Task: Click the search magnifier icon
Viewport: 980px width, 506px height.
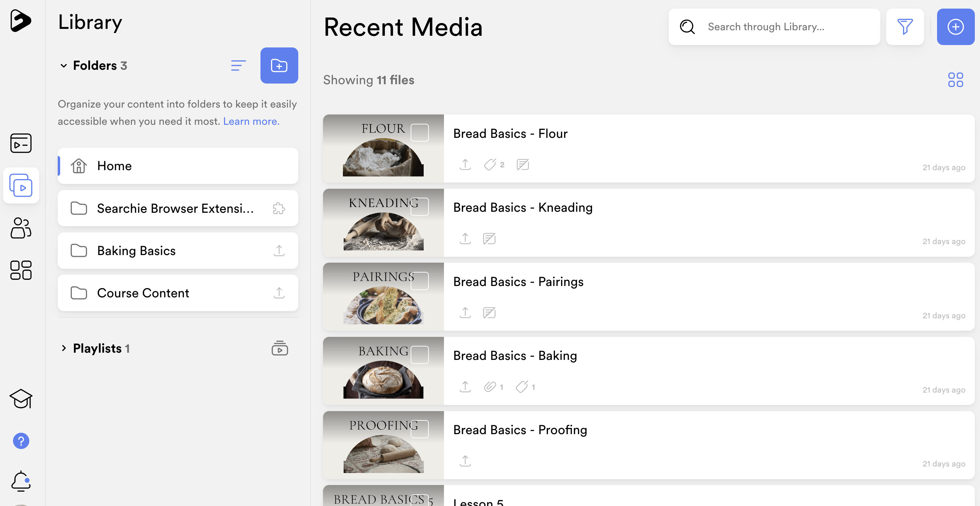Action: (x=688, y=26)
